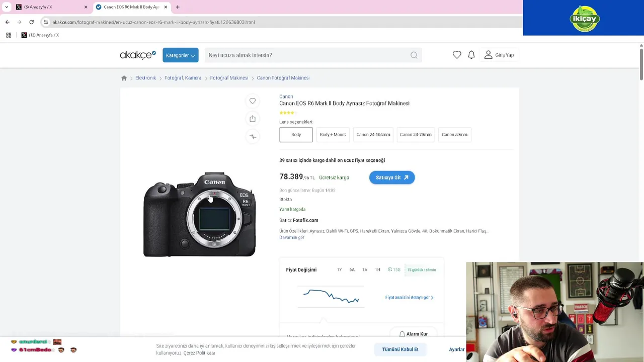
Task: Open the apps grid in bookmarks bar
Action: click(9, 35)
